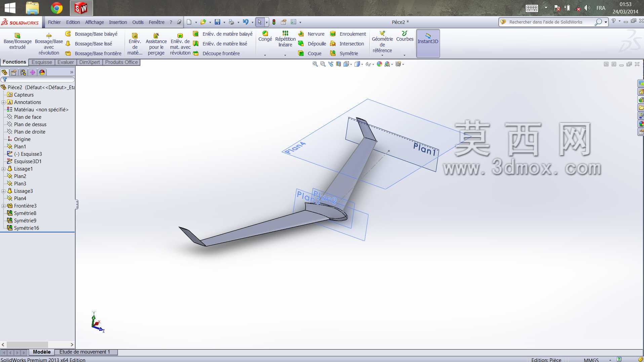The width and height of the screenshot is (644, 362).
Task: Click the Congé fillet tool
Action: point(265,36)
